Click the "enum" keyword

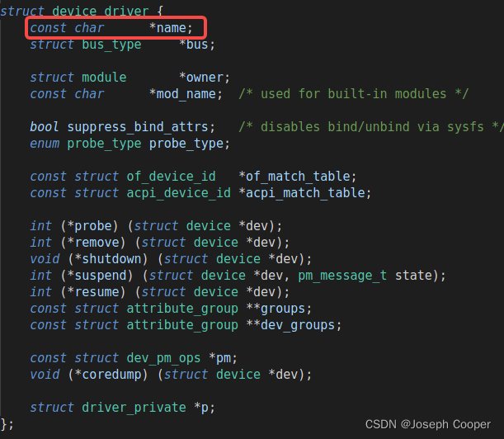tap(45, 144)
